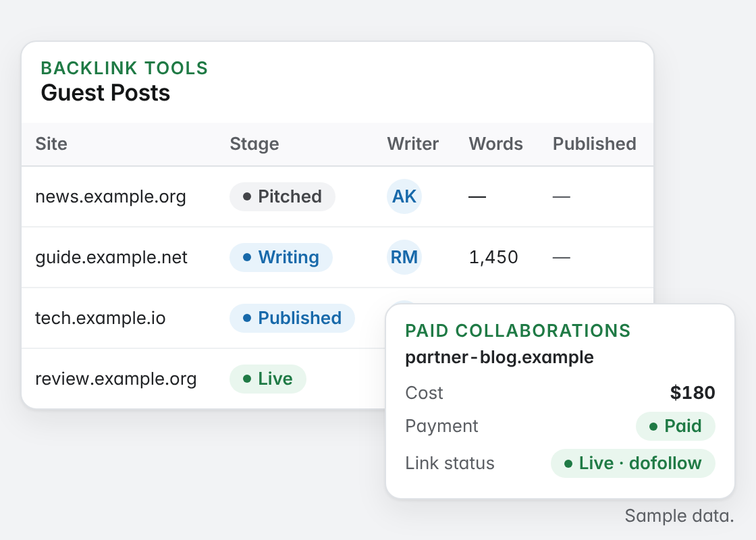Click the BACKLINK TOOLS label
Viewport: 756px width, 540px height.
124,68
